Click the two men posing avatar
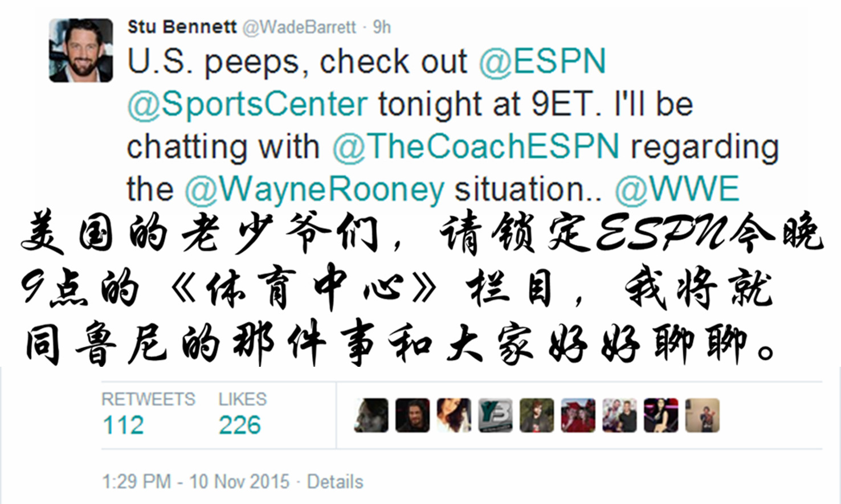The width and height of the screenshot is (841, 504). (x=619, y=415)
